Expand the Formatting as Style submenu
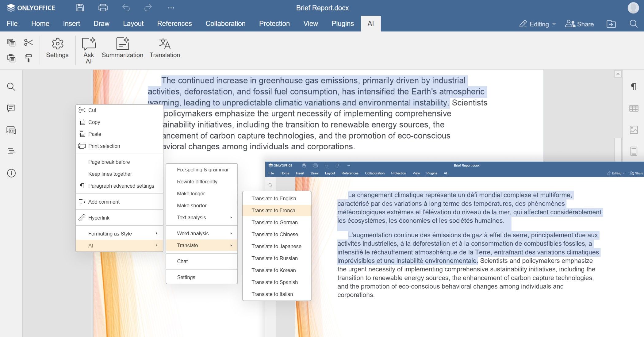Viewport: 644px width, 337px height. pyautogui.click(x=119, y=234)
